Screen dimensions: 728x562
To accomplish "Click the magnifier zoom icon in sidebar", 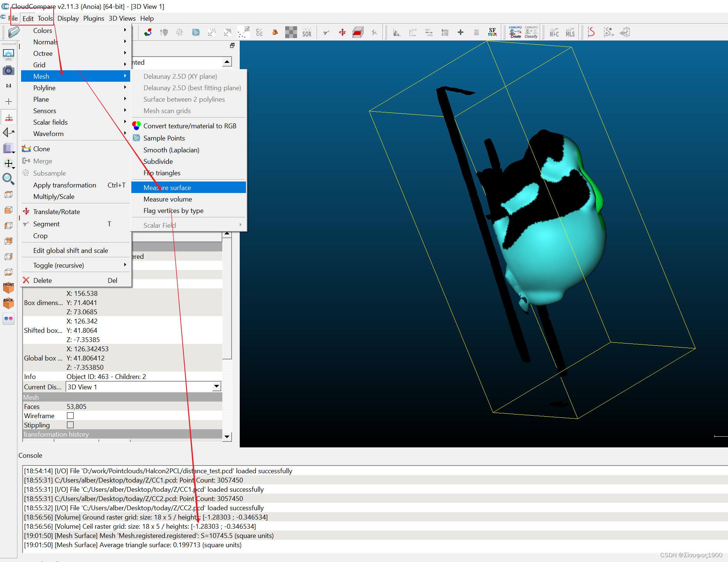I will point(8,179).
